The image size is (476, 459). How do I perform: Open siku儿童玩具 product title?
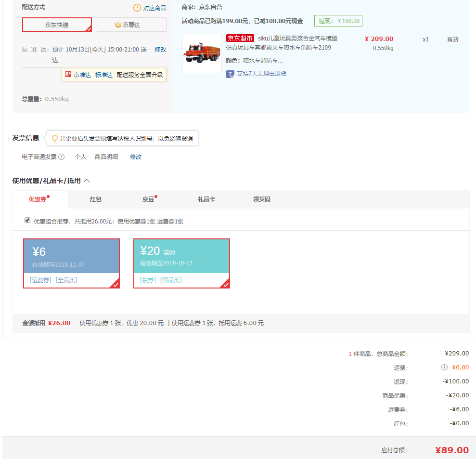(x=282, y=43)
